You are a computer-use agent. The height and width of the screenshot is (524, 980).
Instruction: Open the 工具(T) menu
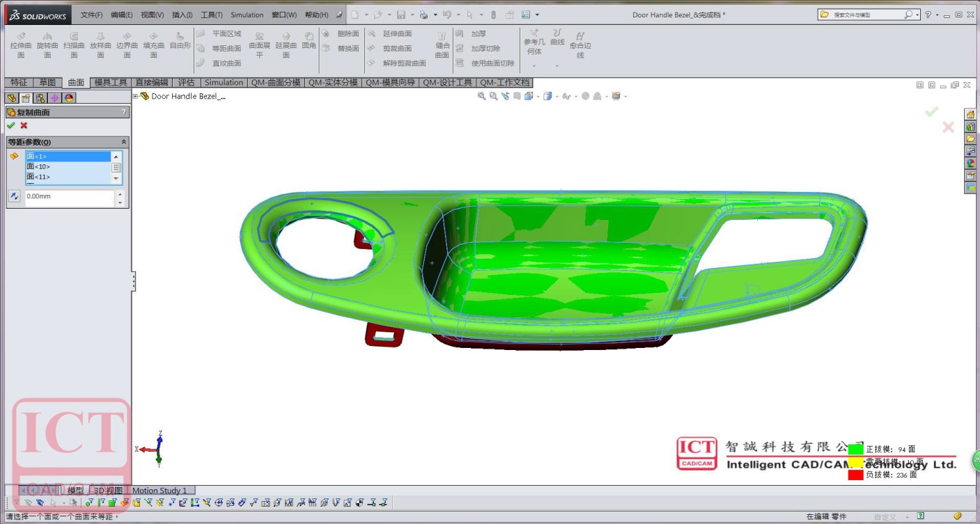tap(211, 15)
